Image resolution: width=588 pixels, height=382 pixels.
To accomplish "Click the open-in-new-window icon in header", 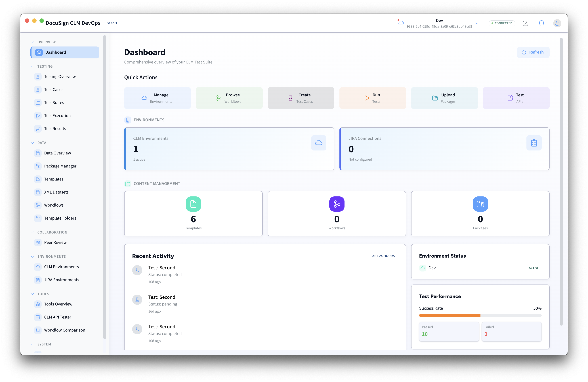I will point(525,23).
